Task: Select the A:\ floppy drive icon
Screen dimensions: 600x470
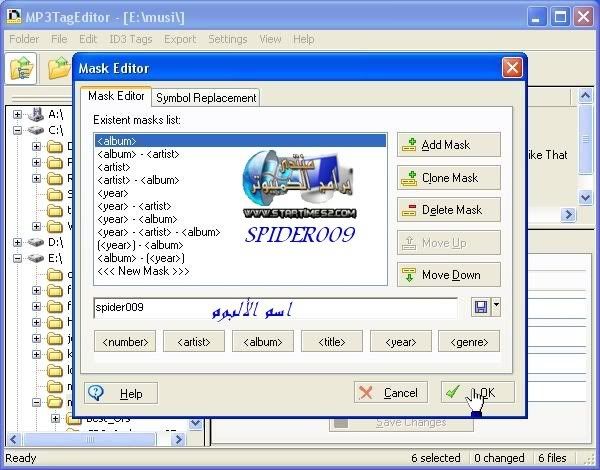Action: [x=36, y=114]
